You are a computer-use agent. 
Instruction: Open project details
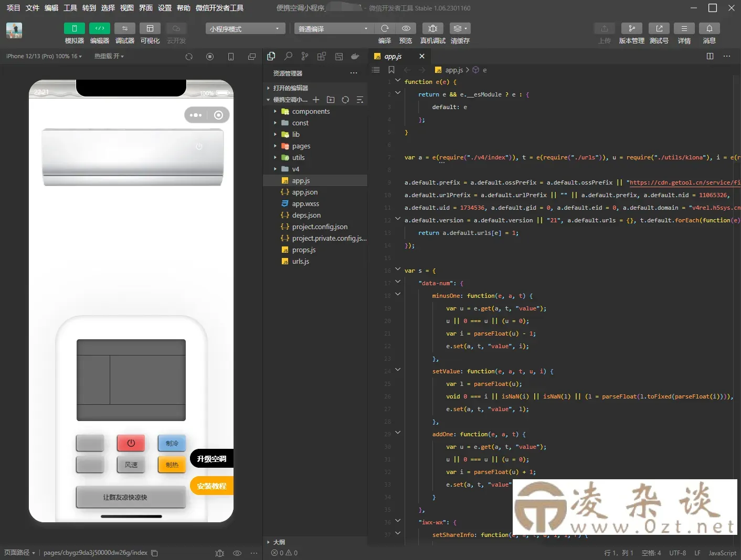coord(684,28)
